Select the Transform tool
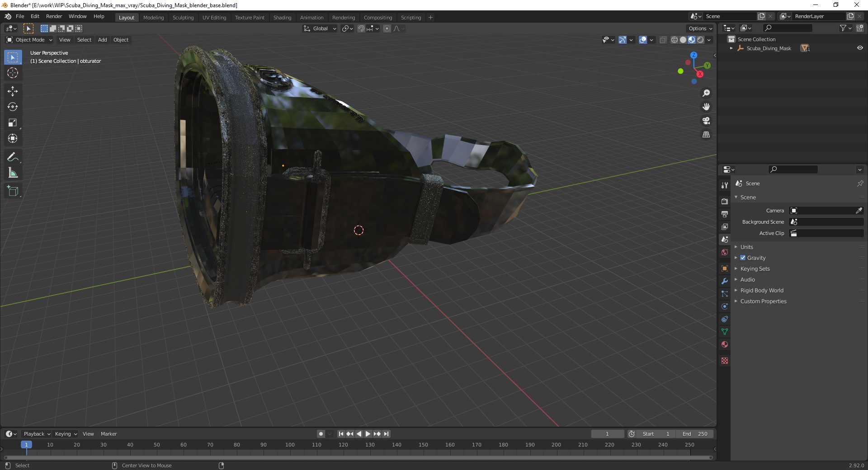 coord(13,138)
